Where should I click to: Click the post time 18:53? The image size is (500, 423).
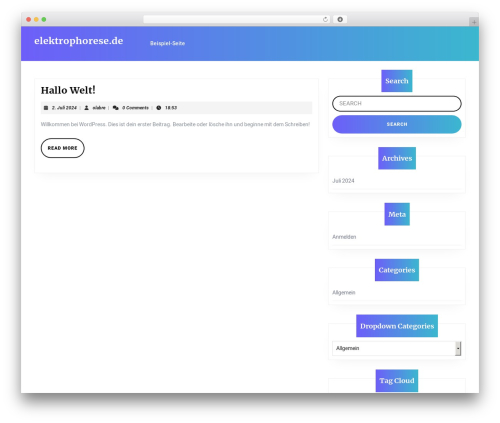tap(171, 108)
